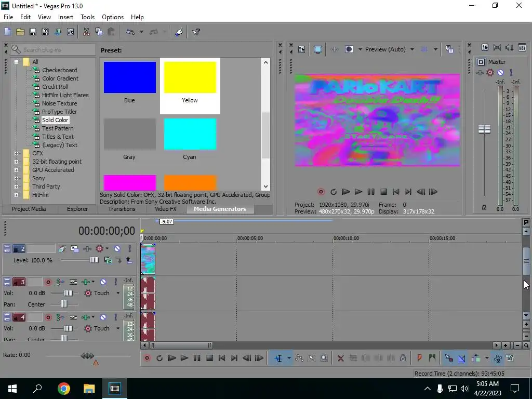Undo the last action in the toolbar
This screenshot has height=399, width=532.
tap(130, 32)
